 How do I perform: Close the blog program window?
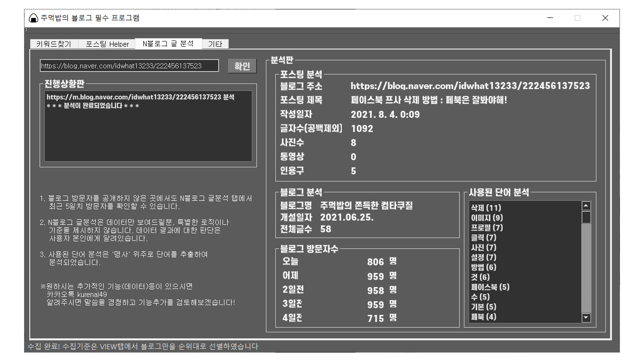click(x=605, y=18)
